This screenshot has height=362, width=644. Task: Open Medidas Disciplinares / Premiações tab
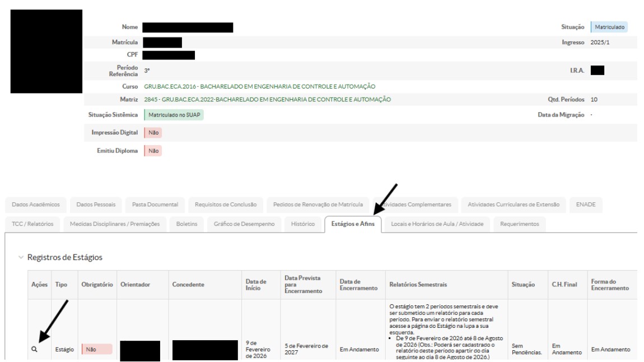(115, 224)
